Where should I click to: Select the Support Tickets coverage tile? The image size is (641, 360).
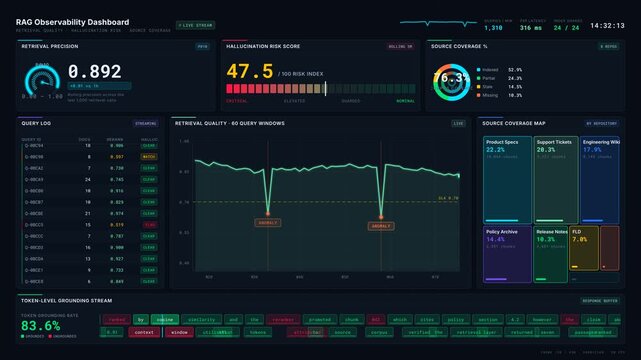(556, 180)
